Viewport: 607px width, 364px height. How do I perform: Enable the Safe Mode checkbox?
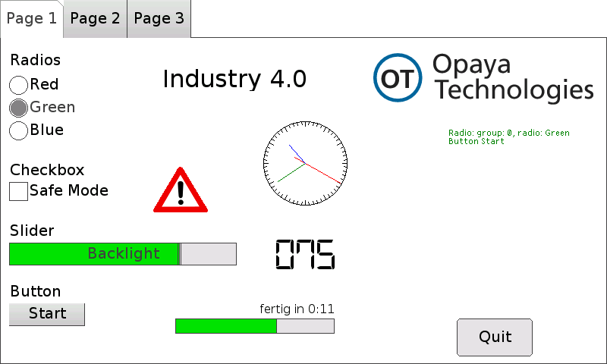pos(18,191)
